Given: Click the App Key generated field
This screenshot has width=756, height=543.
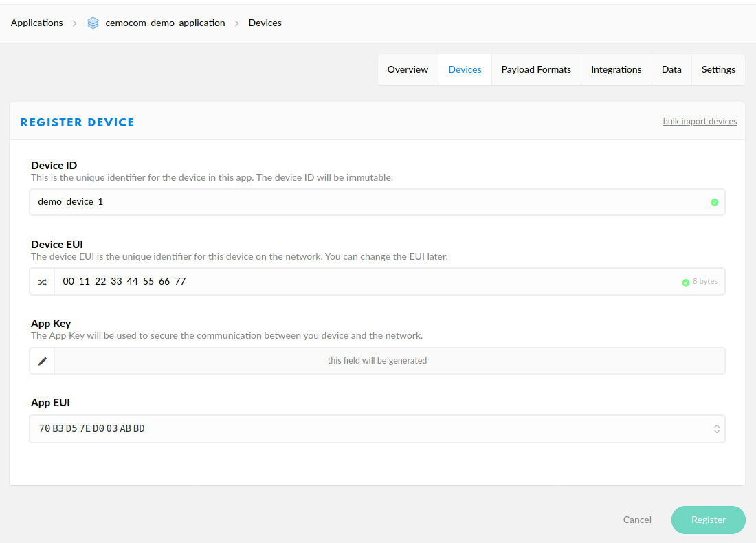Looking at the screenshot, I should coord(390,361).
